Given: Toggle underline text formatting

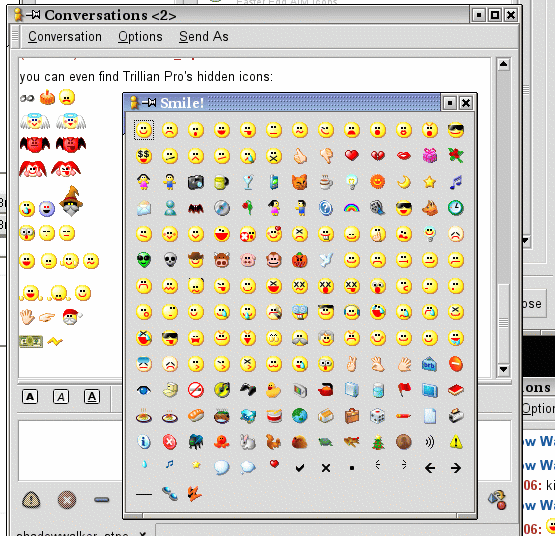Looking at the screenshot, I should pyautogui.click(x=92, y=397).
